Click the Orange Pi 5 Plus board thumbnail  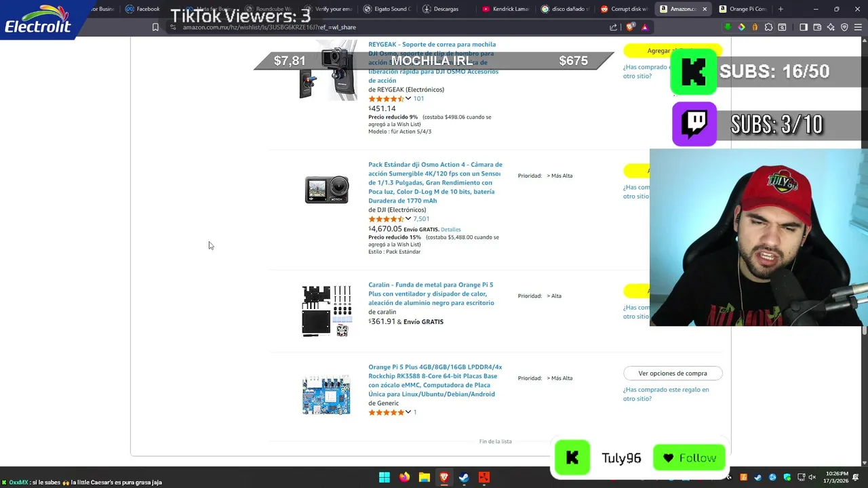[326, 394]
